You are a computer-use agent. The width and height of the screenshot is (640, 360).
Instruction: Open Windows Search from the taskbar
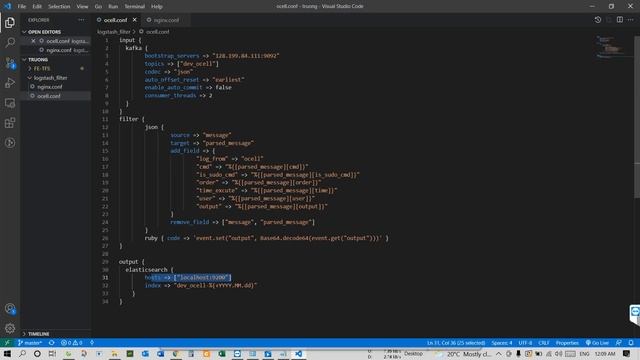(x=22, y=354)
